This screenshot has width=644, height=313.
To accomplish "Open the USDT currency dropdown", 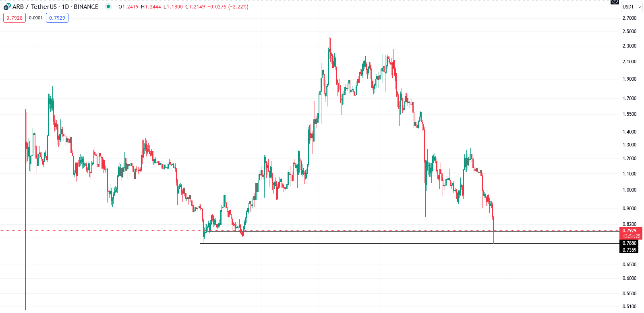I will click(x=632, y=7).
